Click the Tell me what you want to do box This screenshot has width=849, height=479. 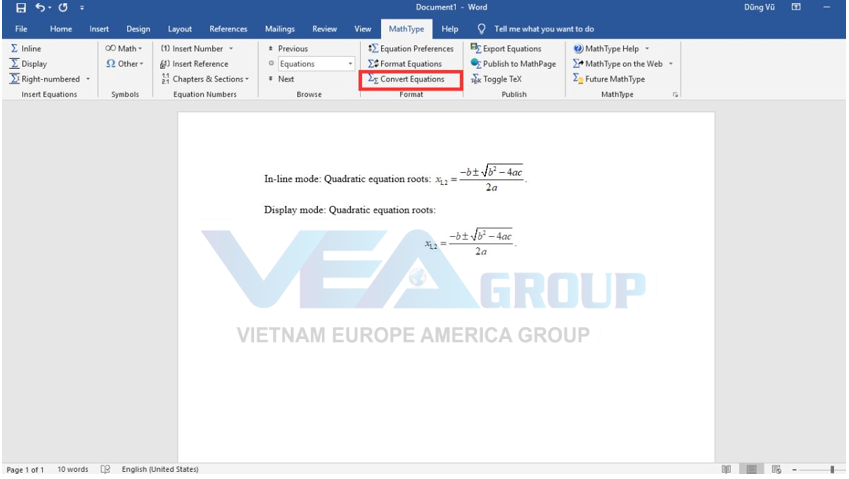[543, 29]
